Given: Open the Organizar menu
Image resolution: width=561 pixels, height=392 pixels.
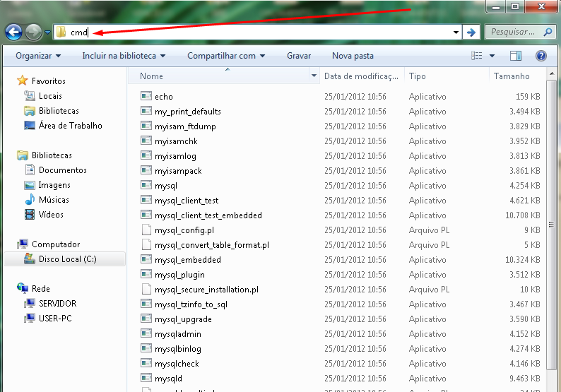Looking at the screenshot, I should tap(38, 56).
